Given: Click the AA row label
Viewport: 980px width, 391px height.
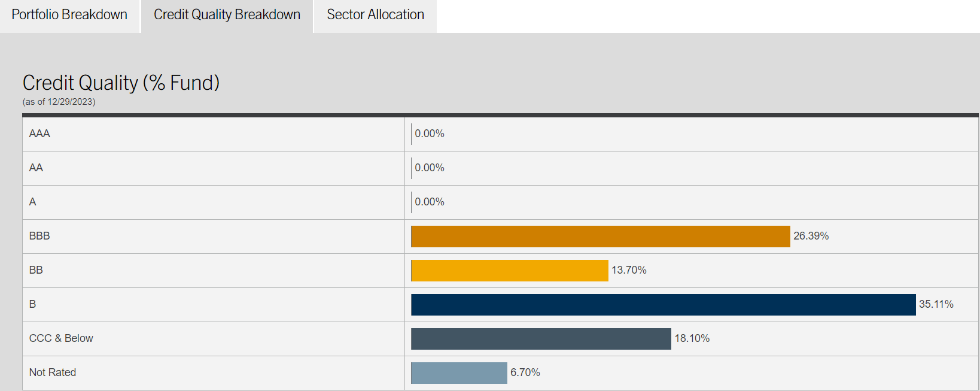Looking at the screenshot, I should pos(36,168).
